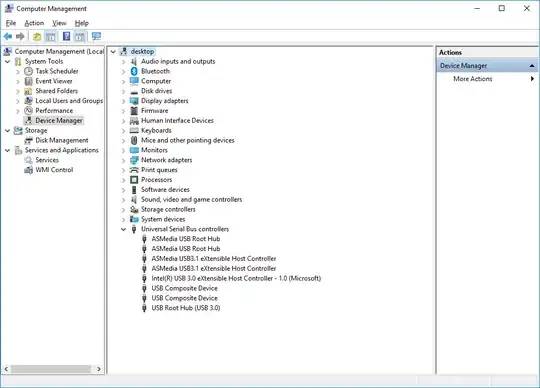The width and height of the screenshot is (540, 388).
Task: Expand Human Interface Devices
Action: 123,121
